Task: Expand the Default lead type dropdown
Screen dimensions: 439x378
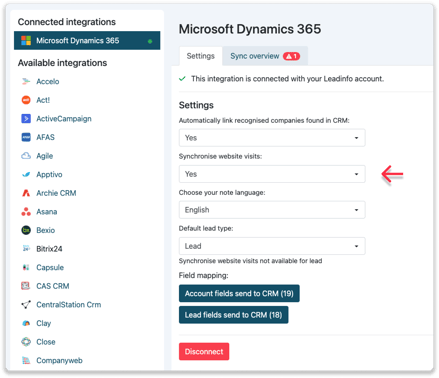Action: click(272, 246)
